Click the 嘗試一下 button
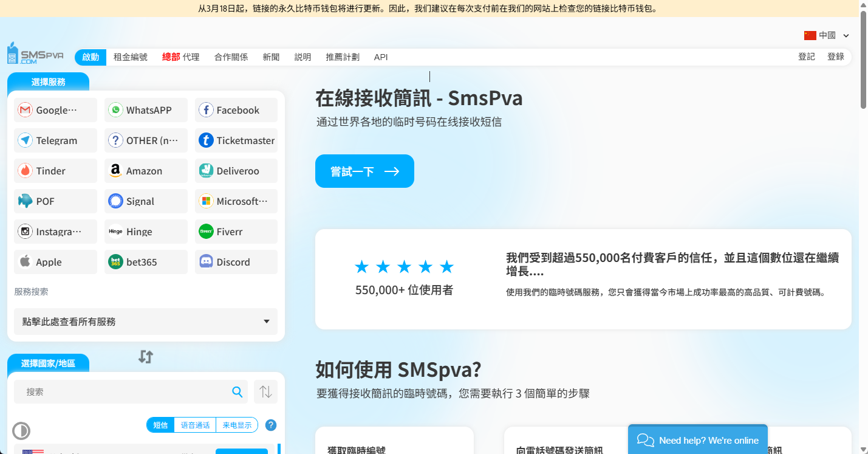 coord(364,171)
